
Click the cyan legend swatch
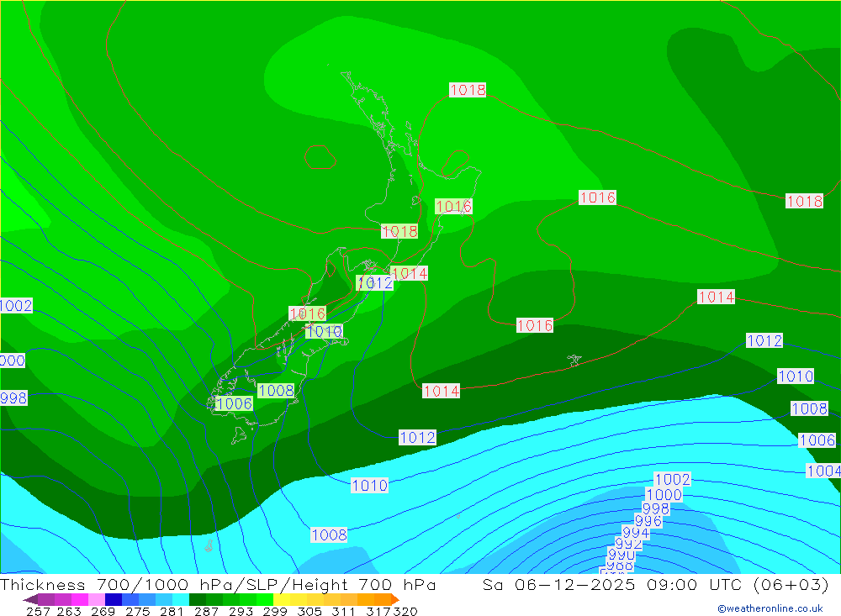tap(181, 599)
